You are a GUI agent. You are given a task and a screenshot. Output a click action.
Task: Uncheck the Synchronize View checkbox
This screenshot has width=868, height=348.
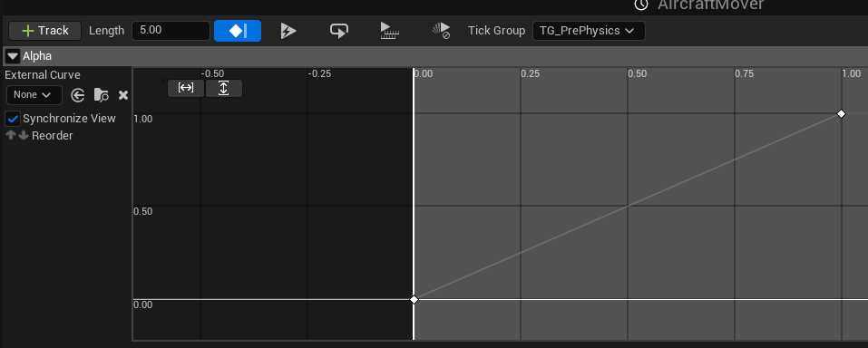click(x=13, y=119)
